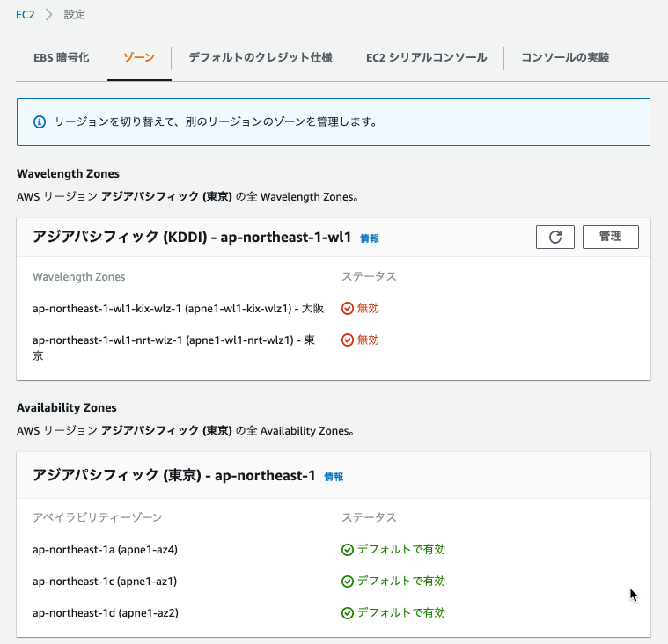
Task: Switch to デフォルトのクレジット仕様 tab
Action: [x=261, y=57]
